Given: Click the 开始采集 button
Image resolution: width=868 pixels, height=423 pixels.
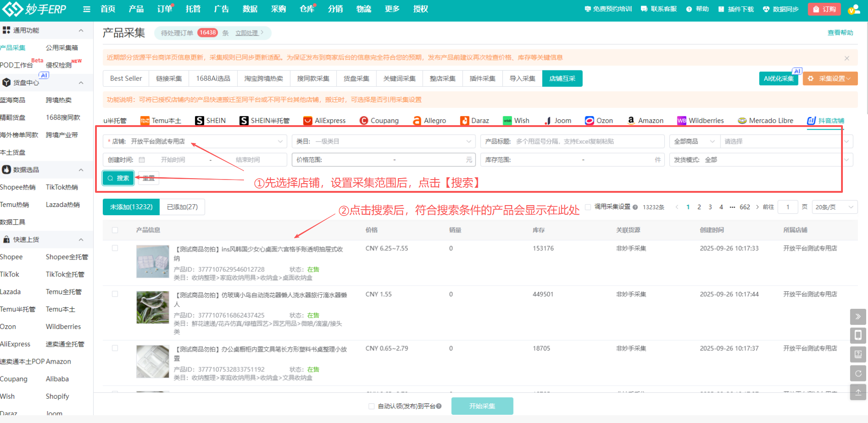Looking at the screenshot, I should point(482,406).
